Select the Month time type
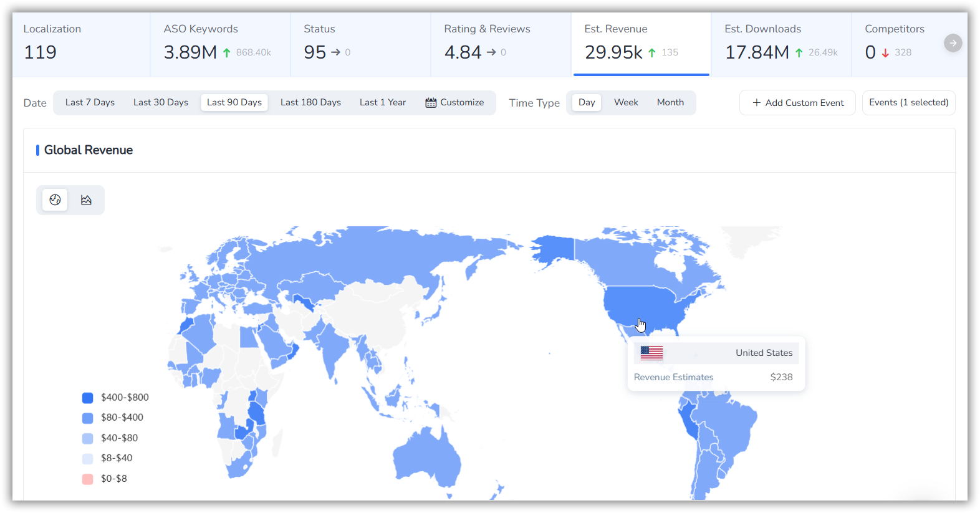 [670, 102]
